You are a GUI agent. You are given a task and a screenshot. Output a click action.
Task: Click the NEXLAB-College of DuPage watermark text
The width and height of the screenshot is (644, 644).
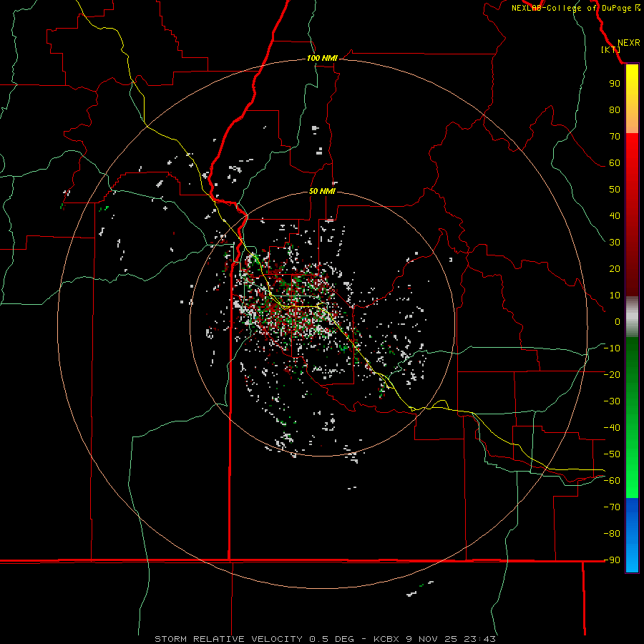point(576,8)
